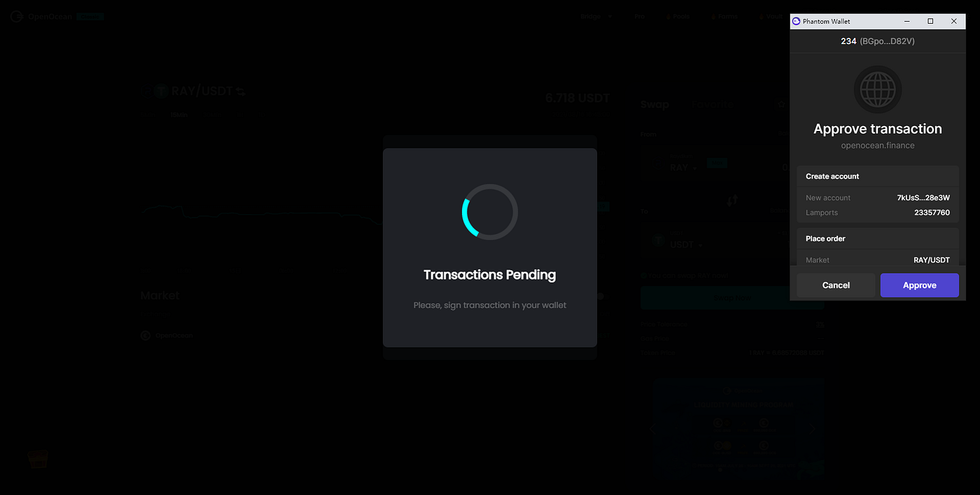Select the Lamports value 23357760

[932, 213]
